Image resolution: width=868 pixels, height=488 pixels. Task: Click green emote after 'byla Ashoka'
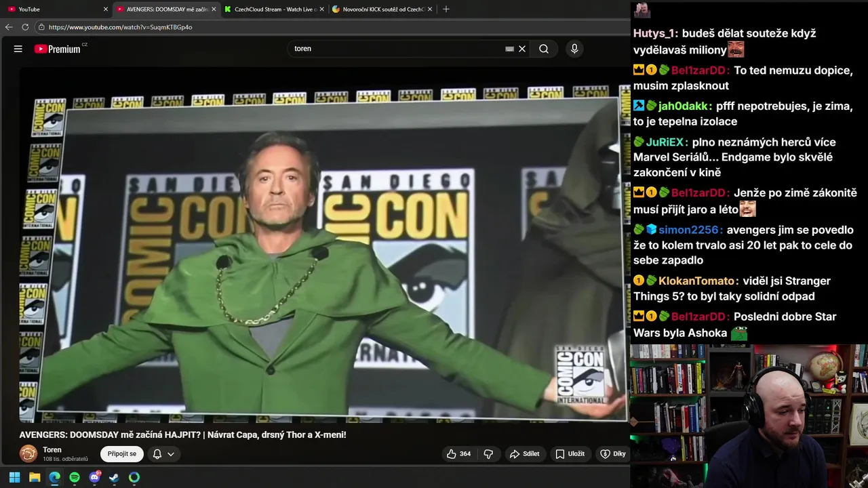[739, 333]
